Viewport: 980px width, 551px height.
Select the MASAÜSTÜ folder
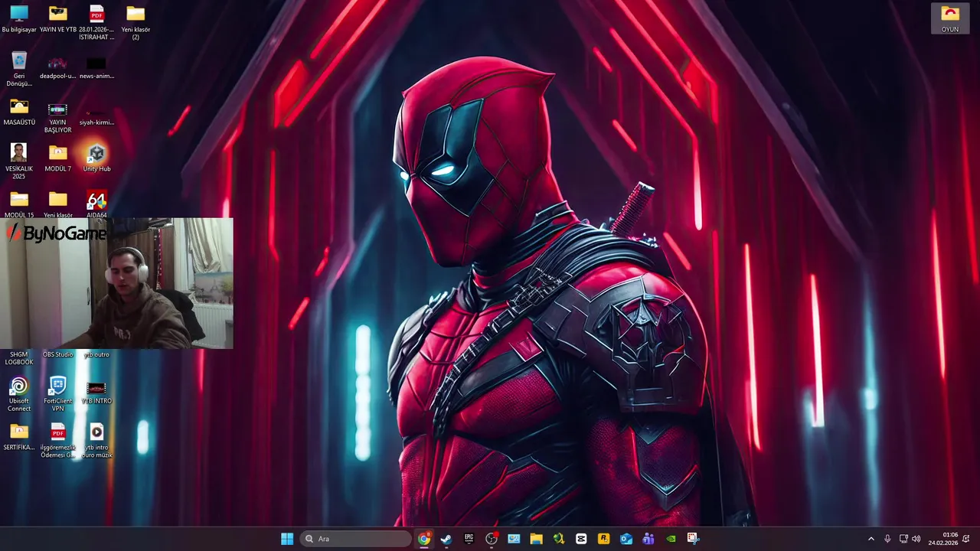pyautogui.click(x=19, y=112)
